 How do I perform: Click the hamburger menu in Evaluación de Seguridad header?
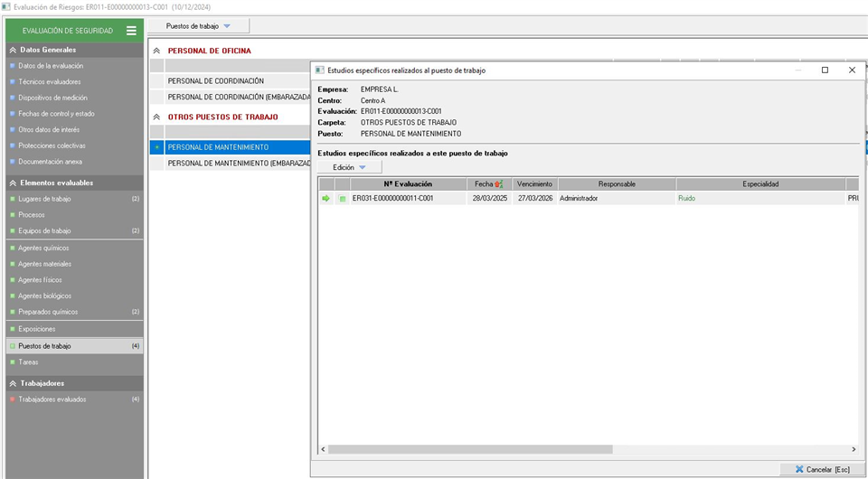tap(131, 31)
